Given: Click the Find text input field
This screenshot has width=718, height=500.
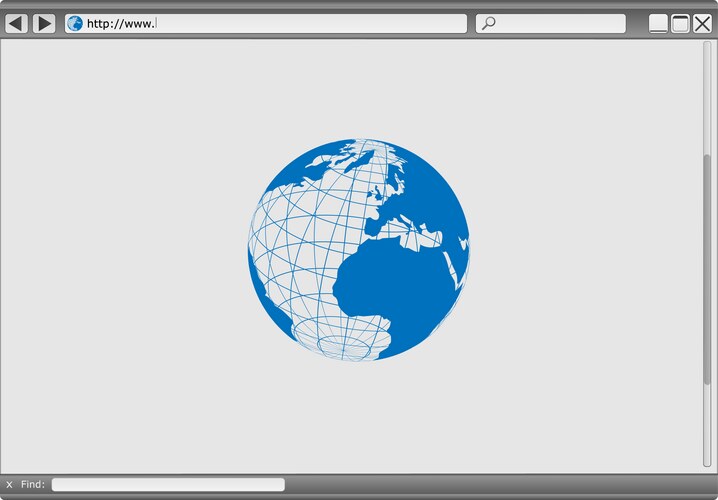Looking at the screenshot, I should coord(168,485).
